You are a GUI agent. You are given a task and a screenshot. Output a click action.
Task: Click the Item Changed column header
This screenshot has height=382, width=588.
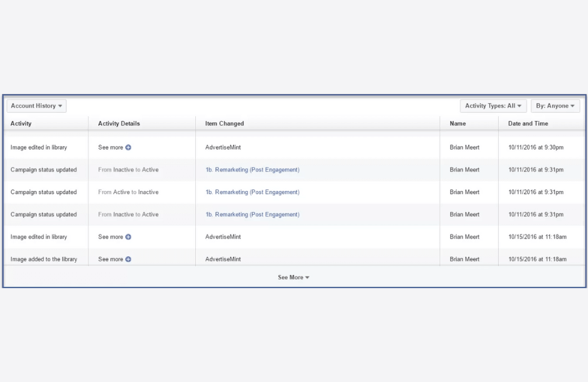coord(224,123)
